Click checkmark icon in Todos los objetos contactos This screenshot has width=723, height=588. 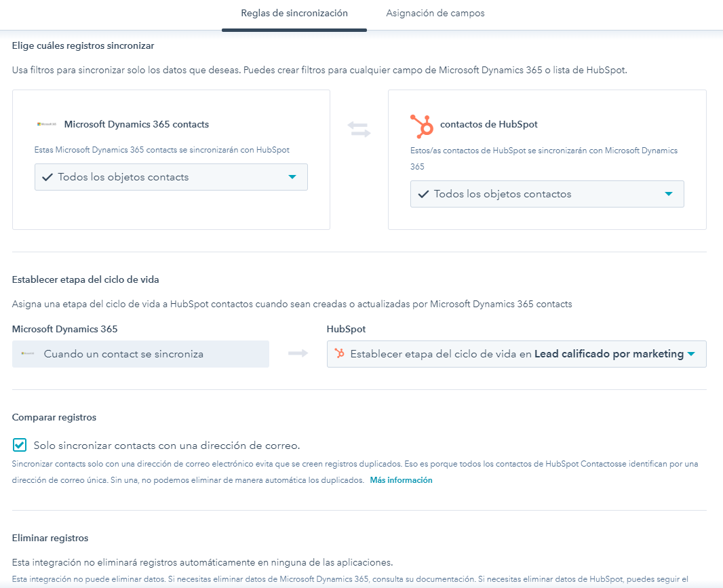click(423, 194)
